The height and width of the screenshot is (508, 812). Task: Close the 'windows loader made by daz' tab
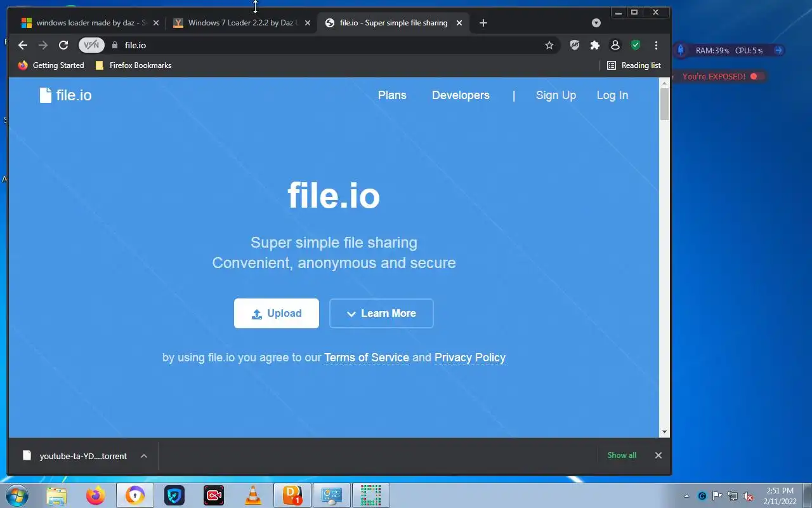[156, 23]
